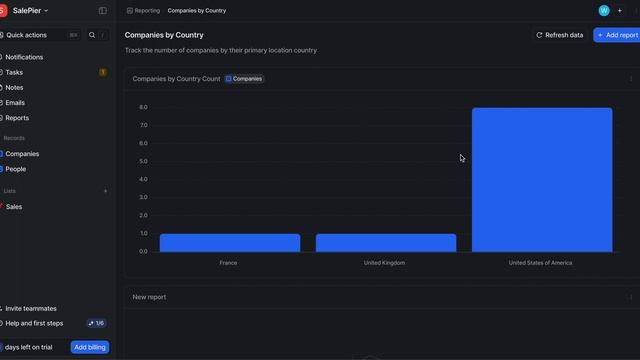
Task: Collapse sidebar using the panel icon
Action: click(102, 11)
